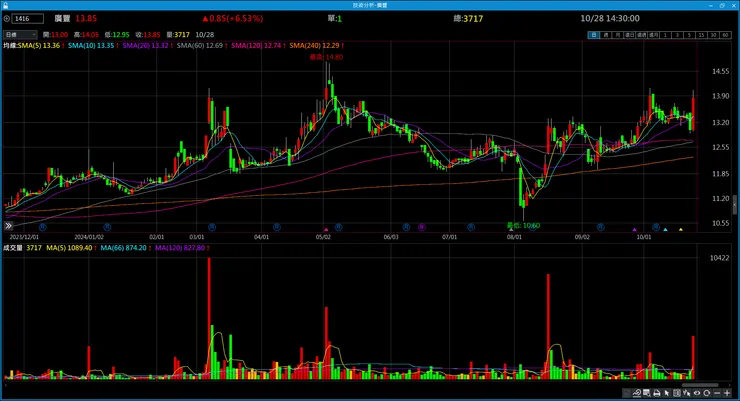
Task: Select the 月 monthly period button
Action: 617,35
